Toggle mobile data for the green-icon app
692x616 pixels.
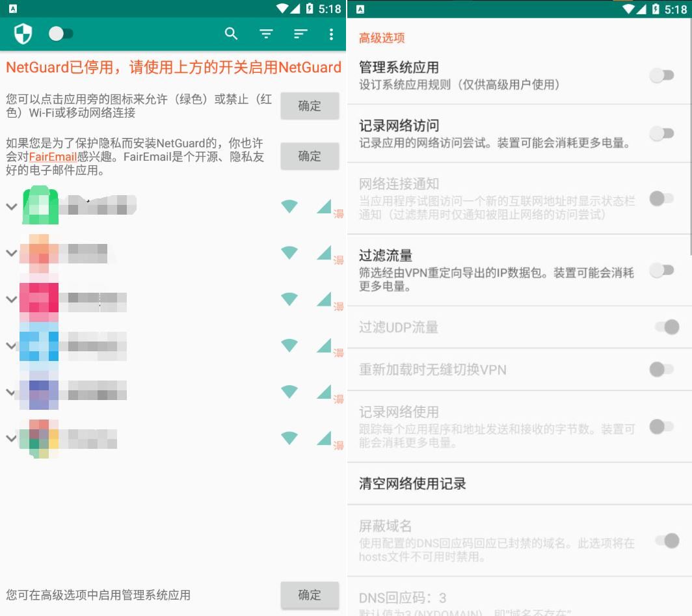(324, 206)
